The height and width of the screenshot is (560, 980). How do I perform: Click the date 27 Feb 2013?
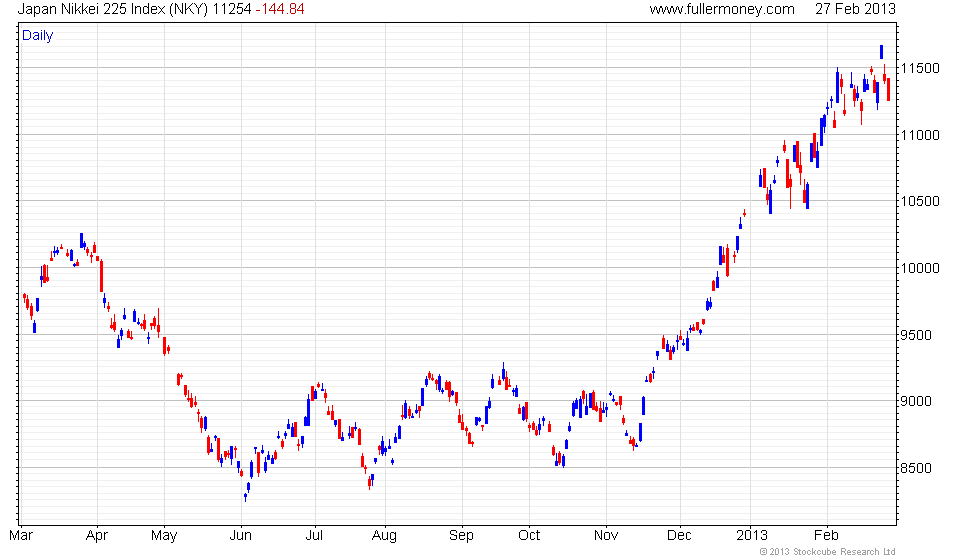click(855, 9)
